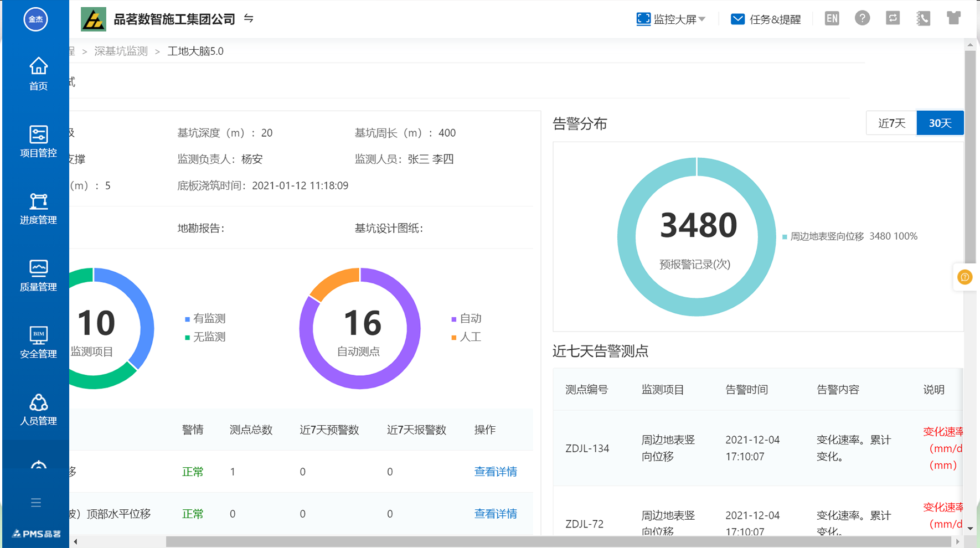Click 地勘报告 label

coord(201,228)
